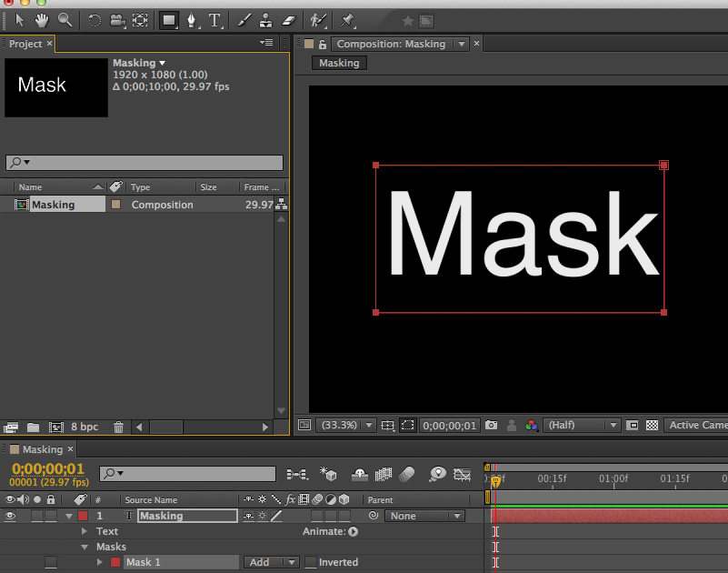This screenshot has height=573, width=728.
Task: Open the magnification (33.3%) dropdown
Action: pos(345,425)
